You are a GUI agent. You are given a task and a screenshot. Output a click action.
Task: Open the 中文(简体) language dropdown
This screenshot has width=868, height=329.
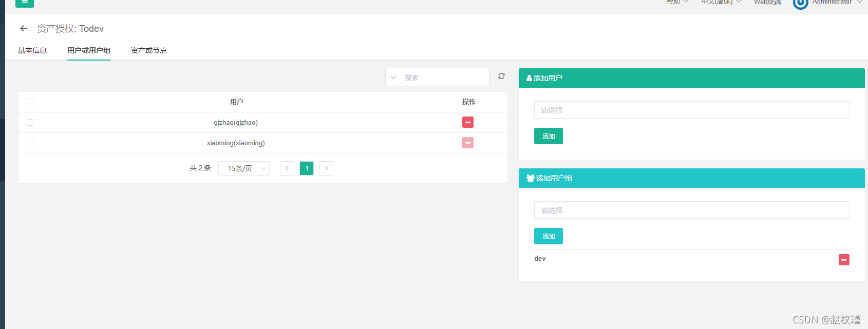tap(722, 2)
